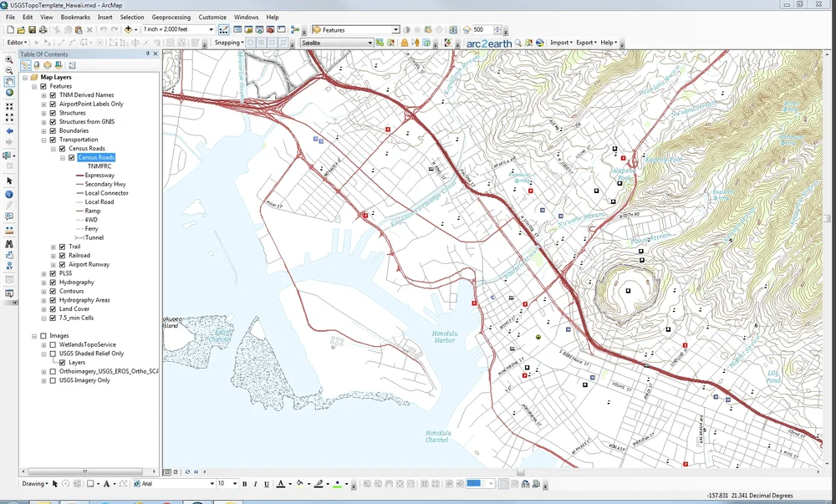
Task: Select the Identify tool
Action: pos(9,196)
